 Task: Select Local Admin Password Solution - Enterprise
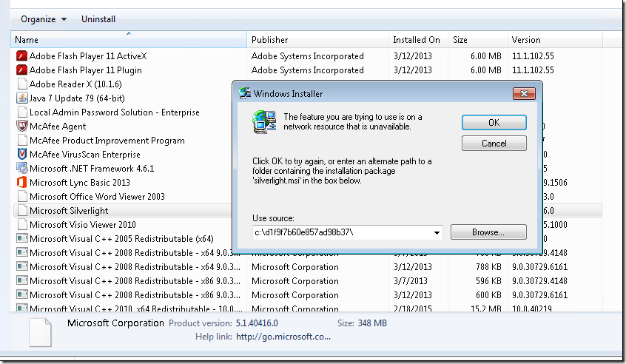click(x=114, y=112)
